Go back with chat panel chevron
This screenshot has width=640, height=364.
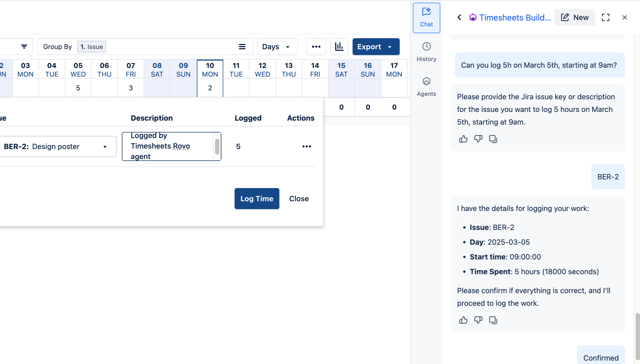pyautogui.click(x=459, y=17)
